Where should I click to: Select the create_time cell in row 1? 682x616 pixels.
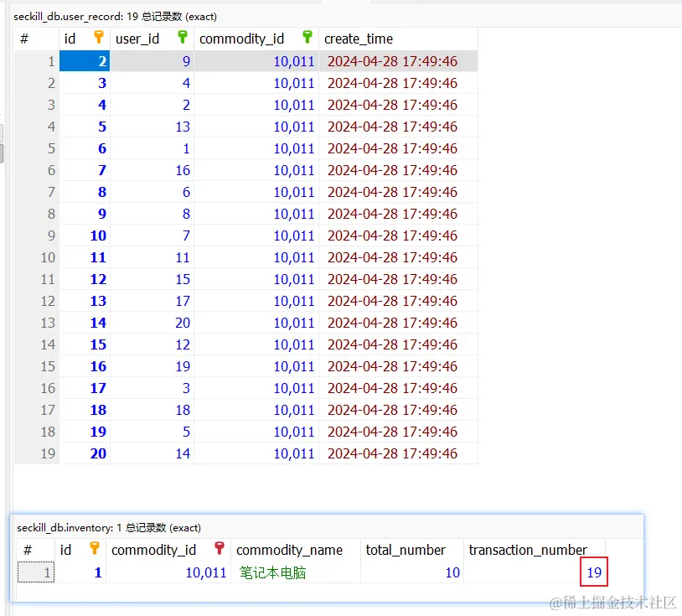coord(399,61)
